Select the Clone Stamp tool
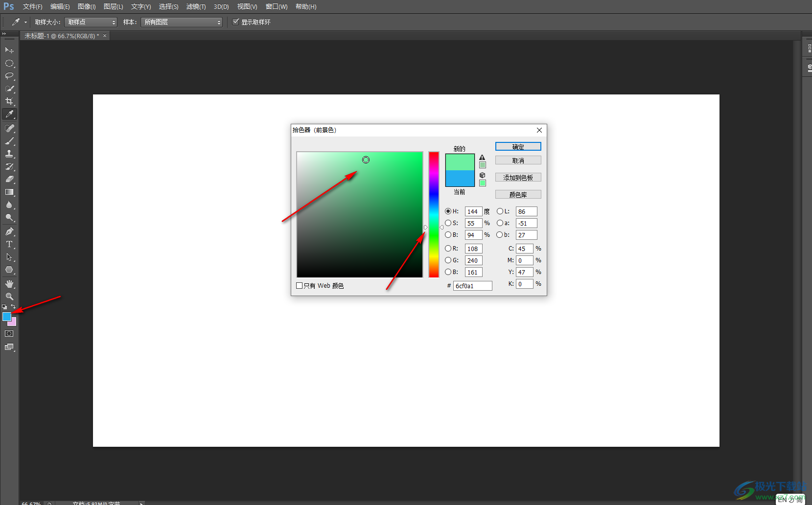The image size is (812, 505). point(9,154)
